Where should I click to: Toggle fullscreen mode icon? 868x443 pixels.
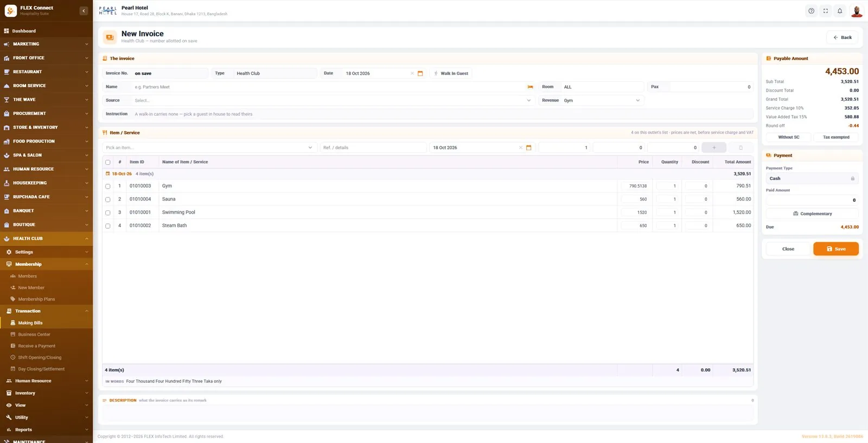point(826,11)
